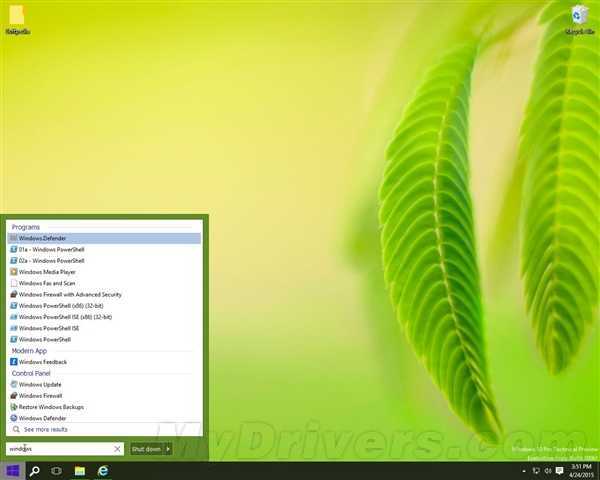Open Windows Defender under Control Panel section
Image resolution: width=600 pixels, height=480 pixels.
pos(104,418)
